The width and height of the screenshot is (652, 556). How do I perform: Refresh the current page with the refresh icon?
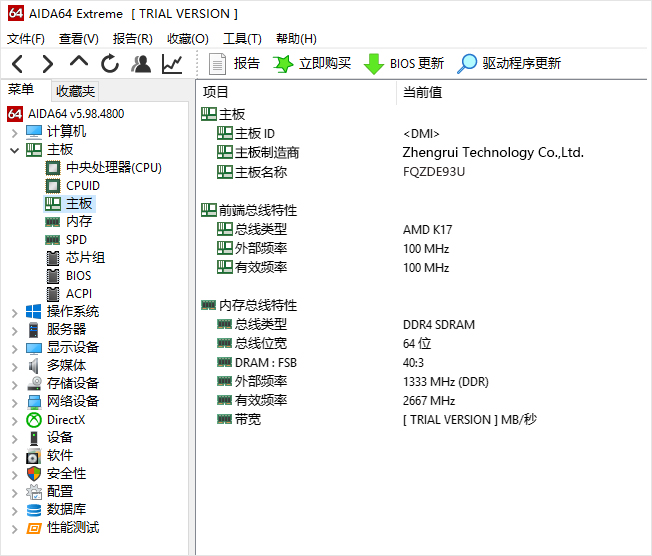pyautogui.click(x=110, y=64)
